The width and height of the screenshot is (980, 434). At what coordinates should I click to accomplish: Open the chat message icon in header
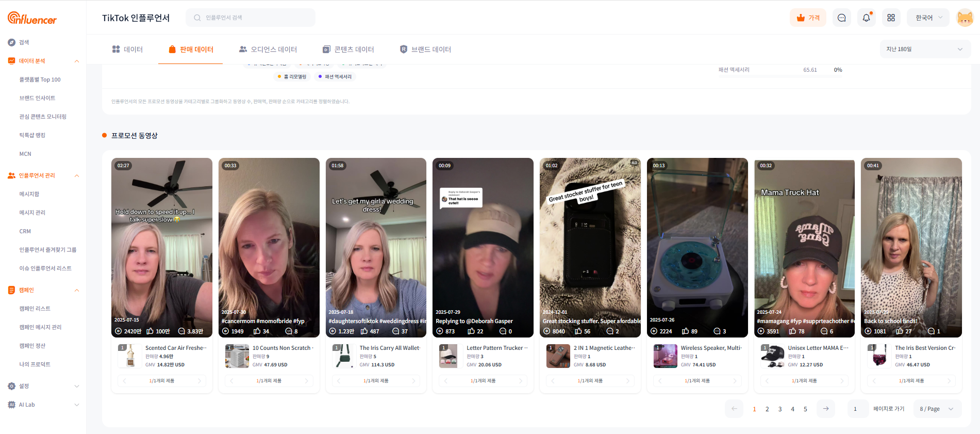click(841, 18)
